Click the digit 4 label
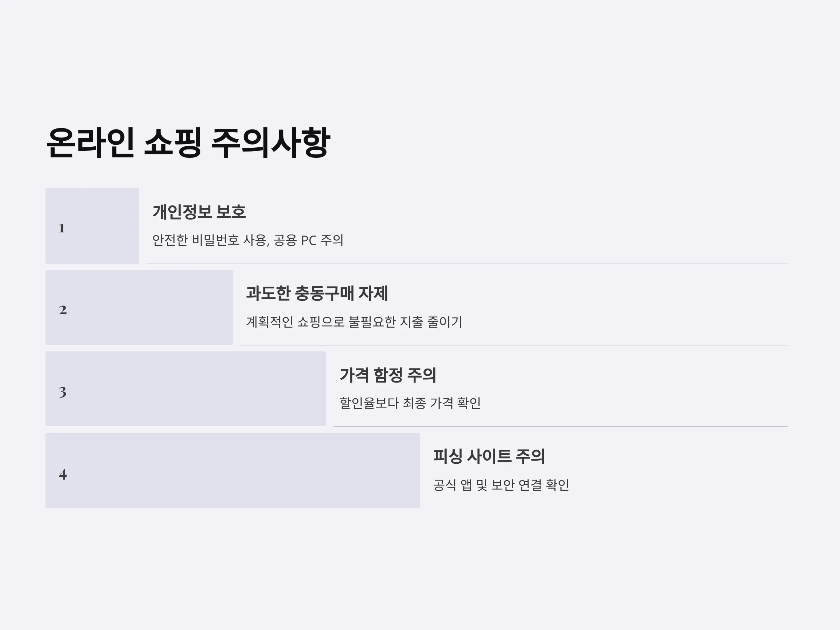Screen dimensions: 840x630 click(x=63, y=474)
